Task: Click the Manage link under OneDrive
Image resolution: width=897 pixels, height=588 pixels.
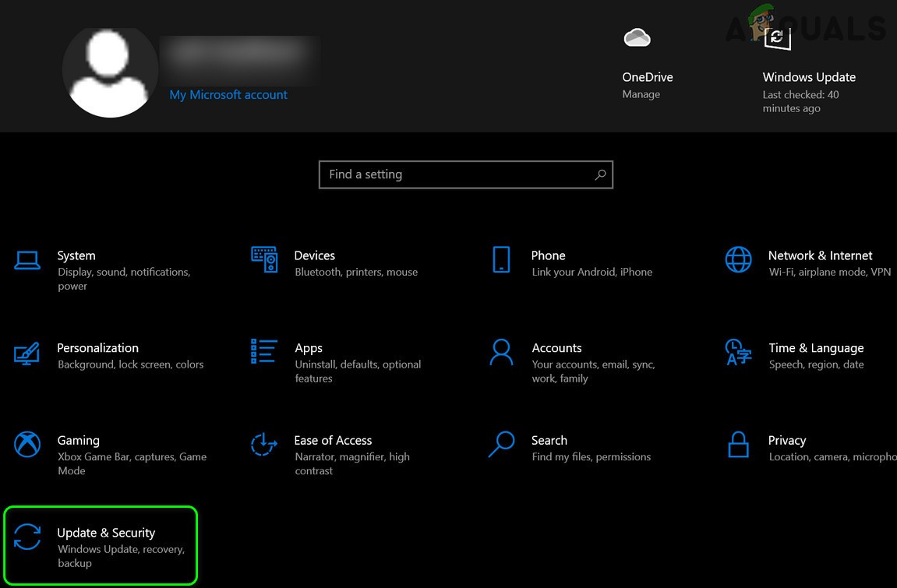Action: [641, 93]
